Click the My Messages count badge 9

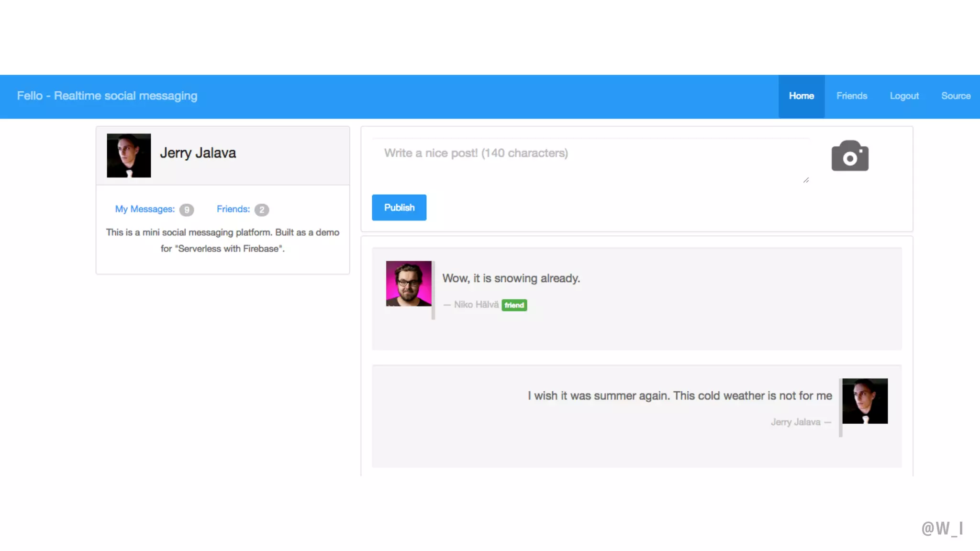tap(187, 210)
